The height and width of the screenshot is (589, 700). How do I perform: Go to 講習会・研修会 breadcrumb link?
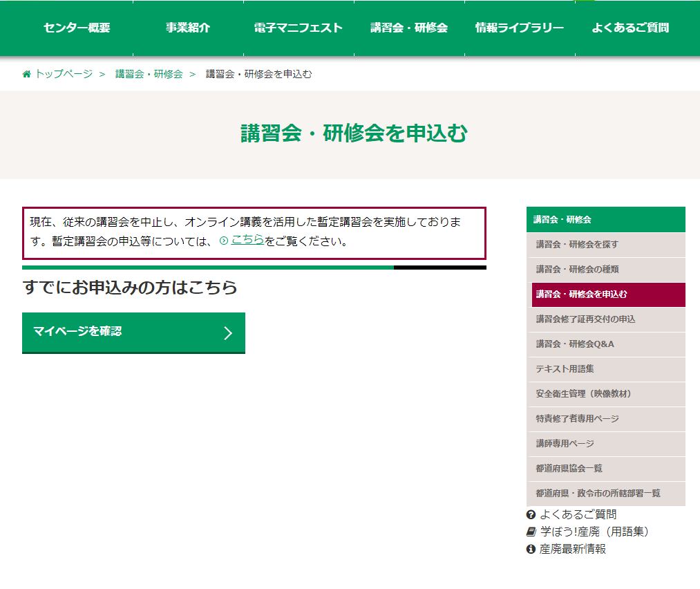(x=149, y=75)
